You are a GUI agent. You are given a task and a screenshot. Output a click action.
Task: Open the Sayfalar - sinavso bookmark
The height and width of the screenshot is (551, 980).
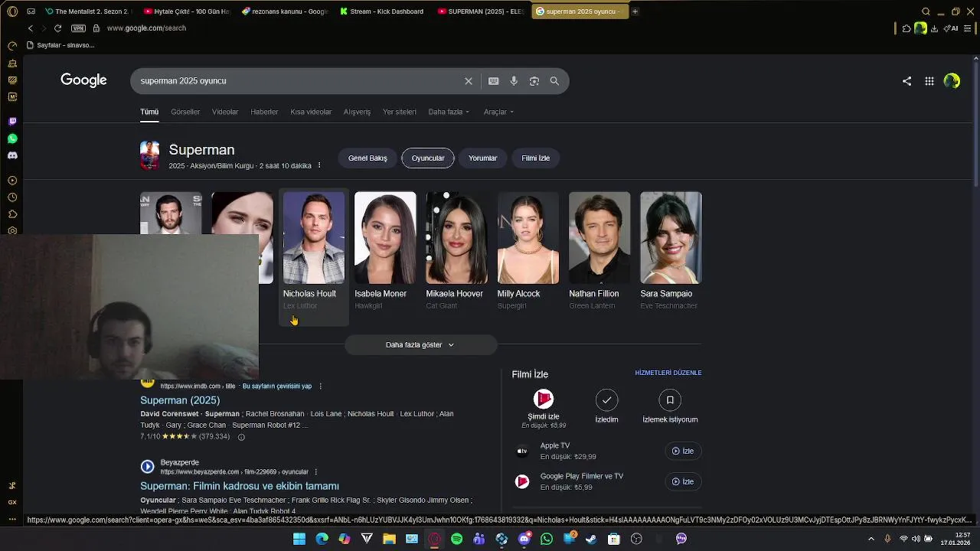coord(60,45)
